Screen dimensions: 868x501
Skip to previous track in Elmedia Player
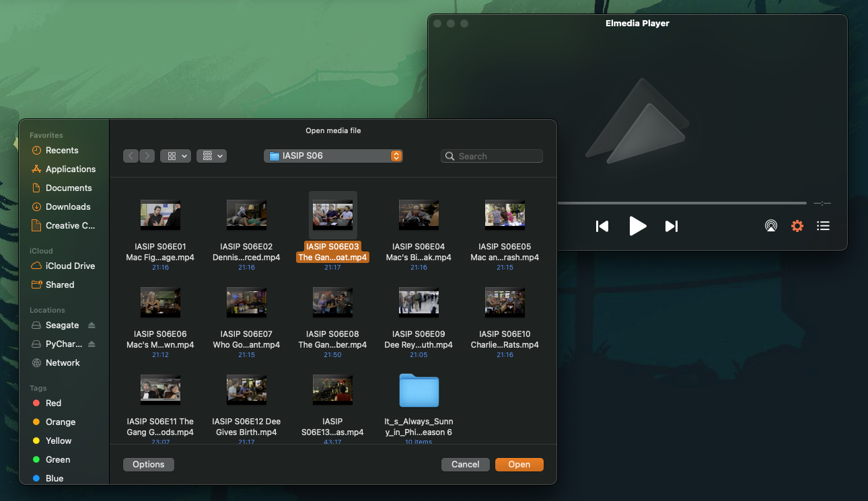(602, 226)
